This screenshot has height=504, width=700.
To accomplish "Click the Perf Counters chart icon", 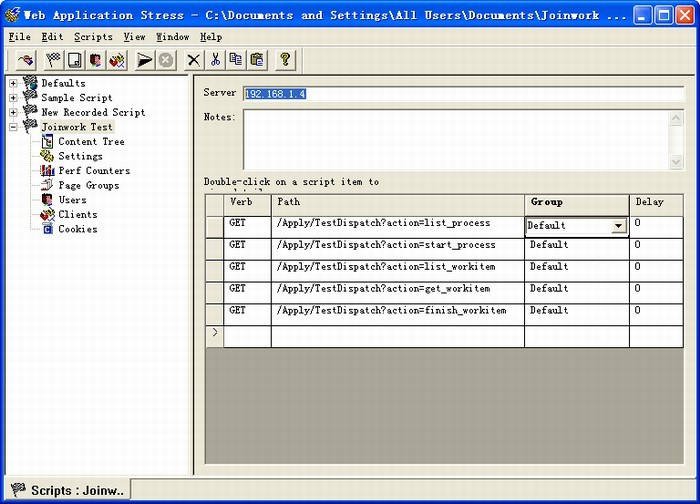I will (47, 171).
